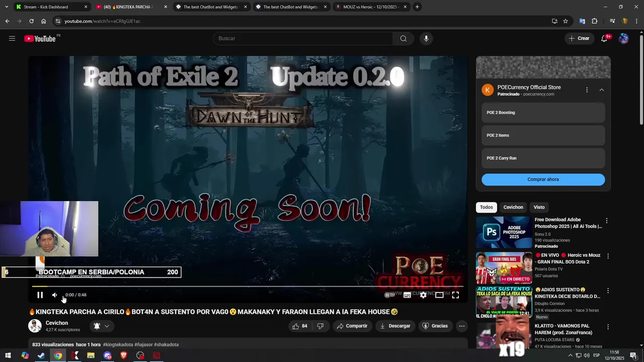Open the YouTube guide hamburger menu
The width and height of the screenshot is (644, 362).
tap(12, 38)
